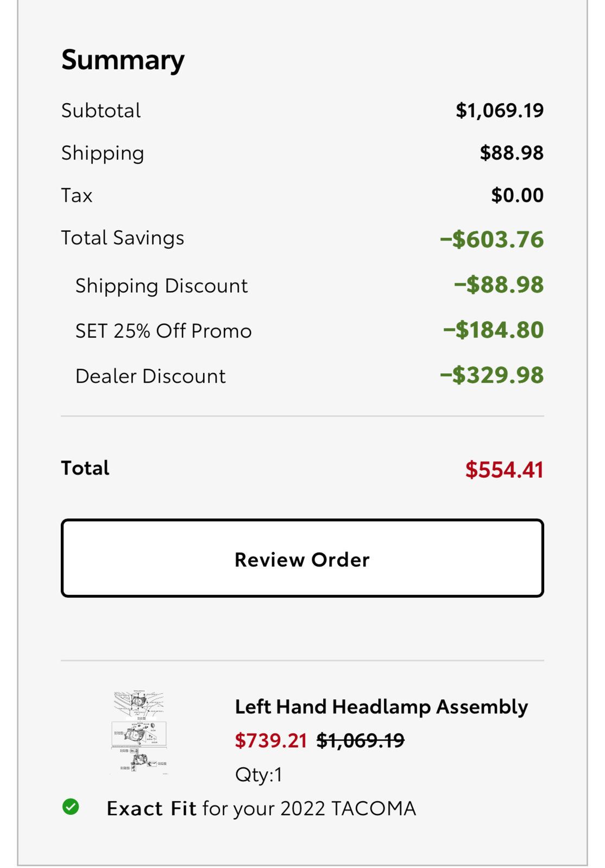Click the Qty:1 quantity text
605x868 pixels.
[x=259, y=774]
